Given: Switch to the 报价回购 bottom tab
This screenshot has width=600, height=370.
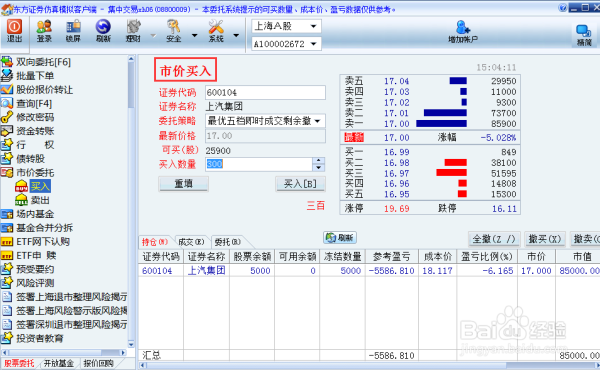Looking at the screenshot, I should pos(98,363).
